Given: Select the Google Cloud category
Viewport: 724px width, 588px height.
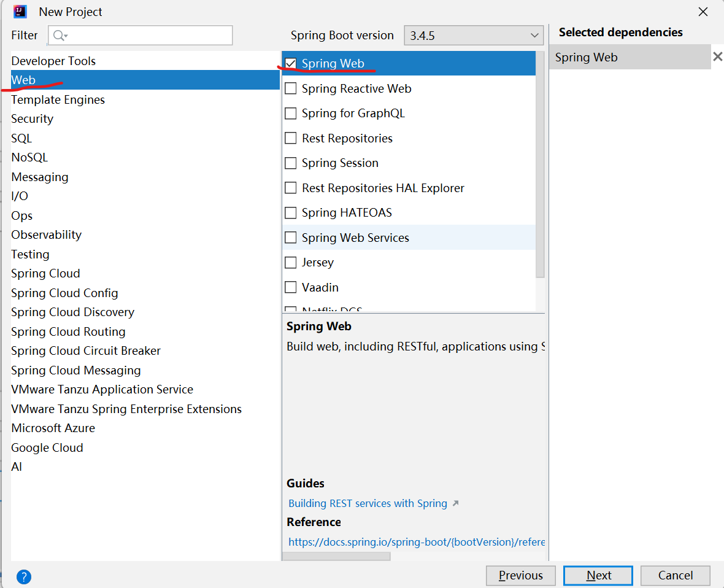Looking at the screenshot, I should point(145,447).
